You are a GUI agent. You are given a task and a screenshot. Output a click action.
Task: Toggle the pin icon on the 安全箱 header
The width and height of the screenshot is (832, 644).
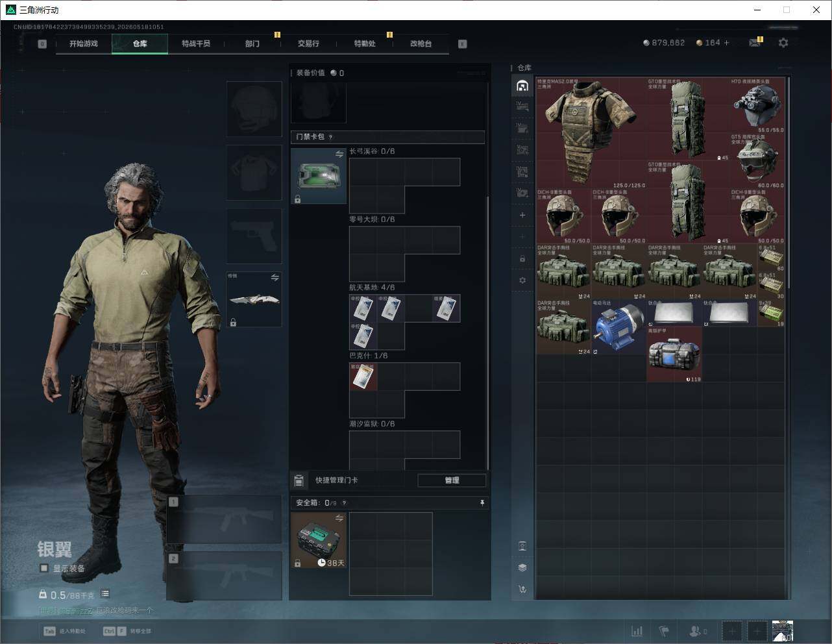[482, 502]
